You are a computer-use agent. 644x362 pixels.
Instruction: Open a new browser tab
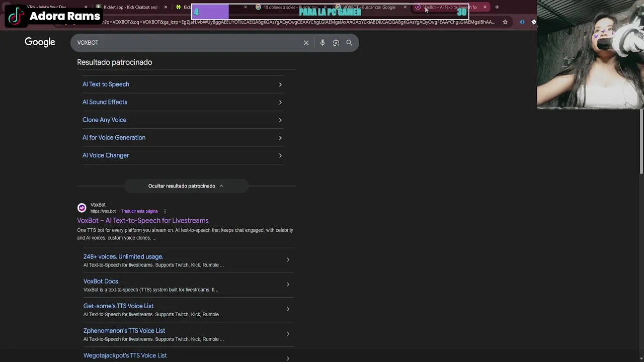tap(497, 7)
